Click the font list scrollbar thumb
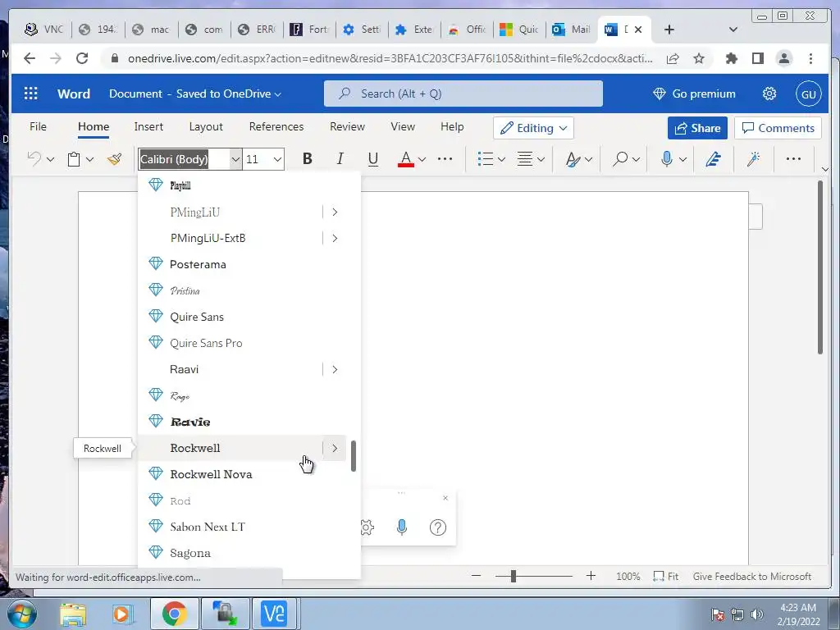 [354, 456]
